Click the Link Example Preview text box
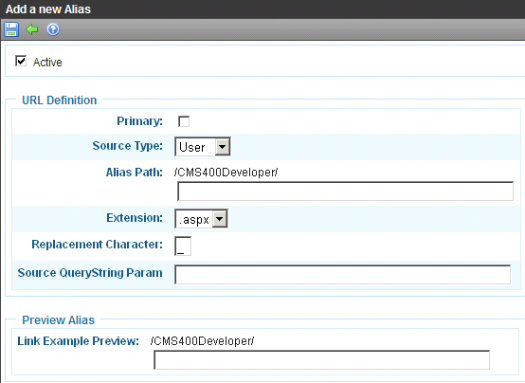 (321, 360)
